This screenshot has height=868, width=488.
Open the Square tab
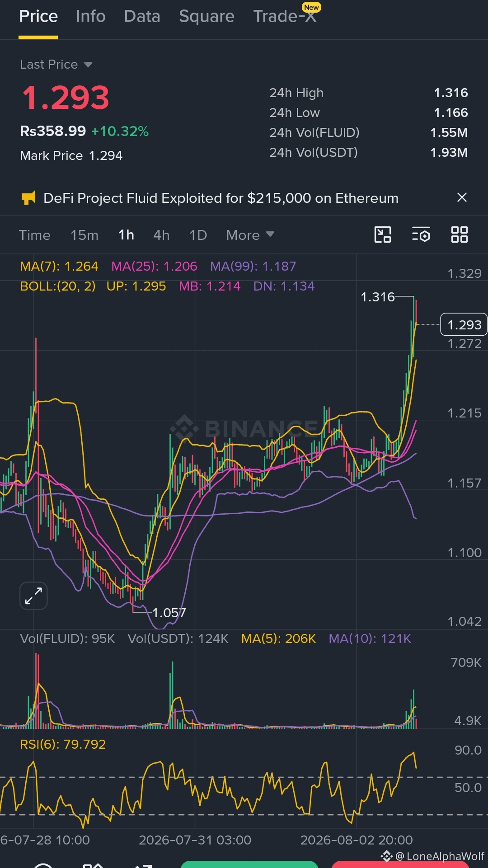click(x=206, y=17)
